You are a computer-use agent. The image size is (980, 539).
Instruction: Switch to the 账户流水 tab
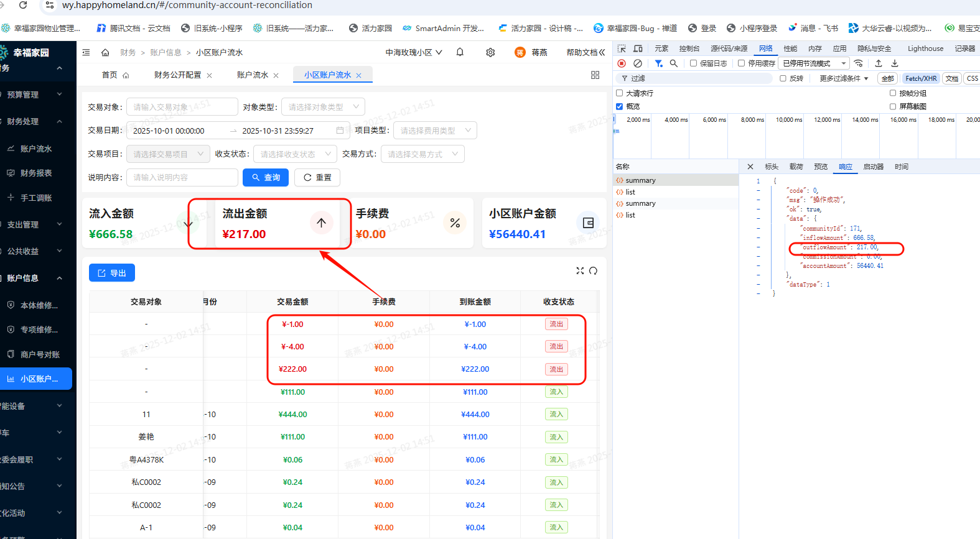point(253,75)
